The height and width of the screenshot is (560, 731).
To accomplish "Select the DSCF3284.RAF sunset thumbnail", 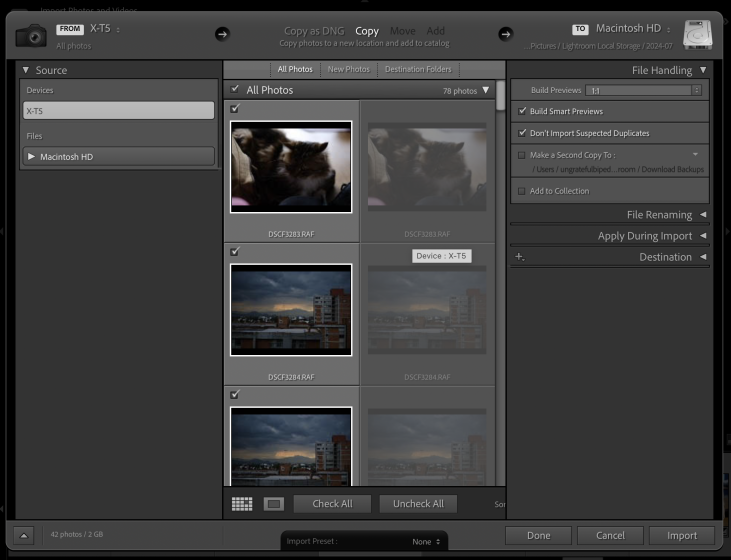I will [x=291, y=310].
